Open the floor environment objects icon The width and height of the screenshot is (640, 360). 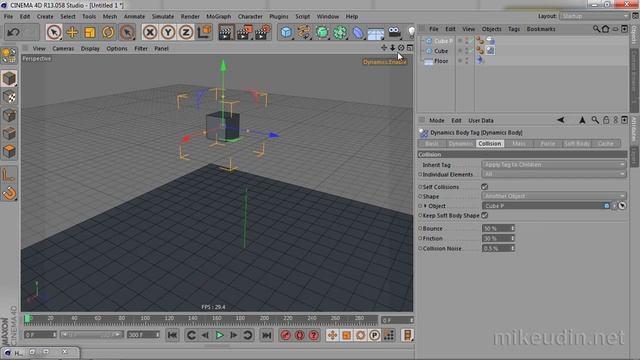(x=376, y=33)
